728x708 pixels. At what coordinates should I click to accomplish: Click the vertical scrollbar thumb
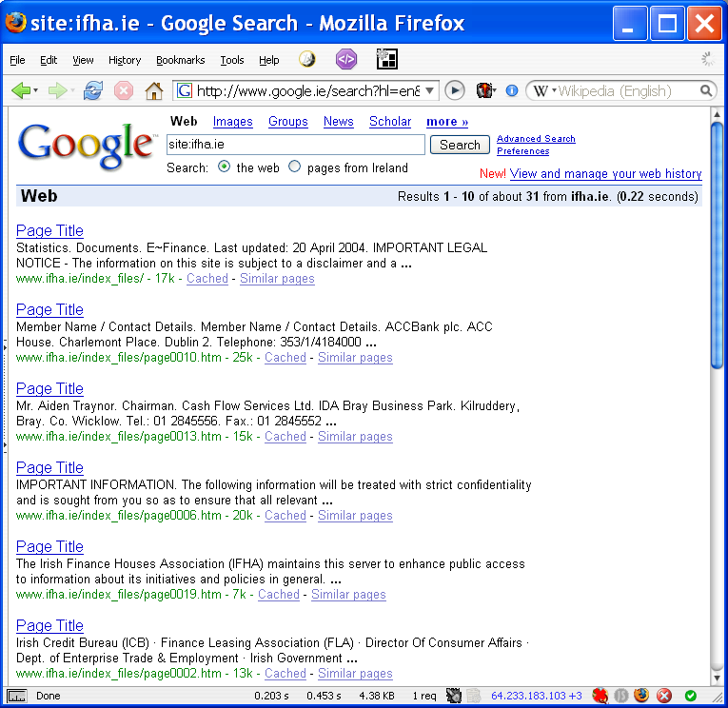coord(717,246)
